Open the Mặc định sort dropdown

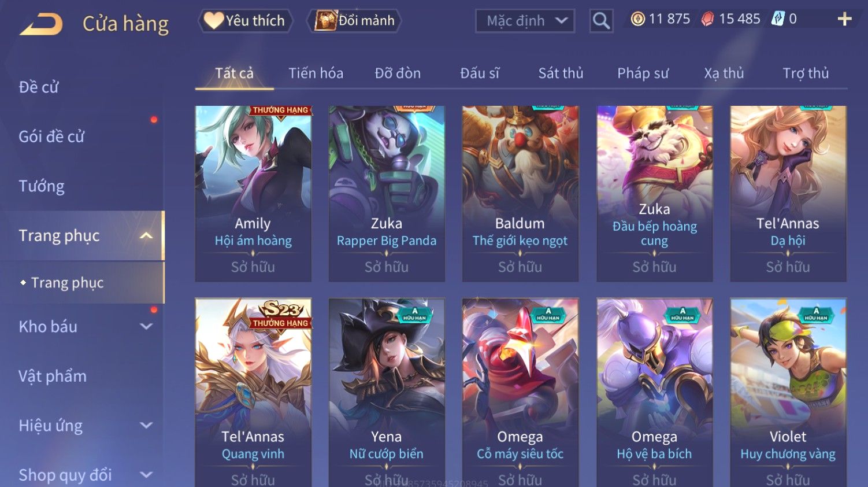point(525,21)
